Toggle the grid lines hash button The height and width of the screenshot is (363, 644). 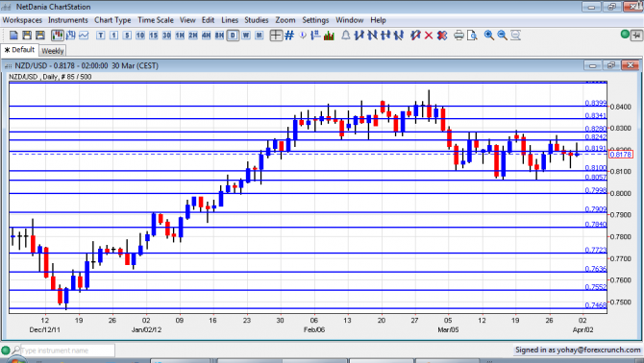[x=289, y=36]
